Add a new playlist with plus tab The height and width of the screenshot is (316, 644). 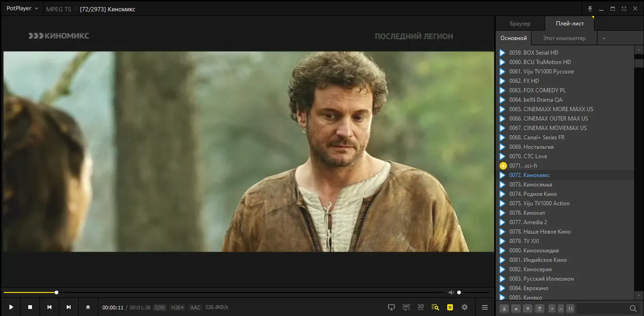(604, 38)
